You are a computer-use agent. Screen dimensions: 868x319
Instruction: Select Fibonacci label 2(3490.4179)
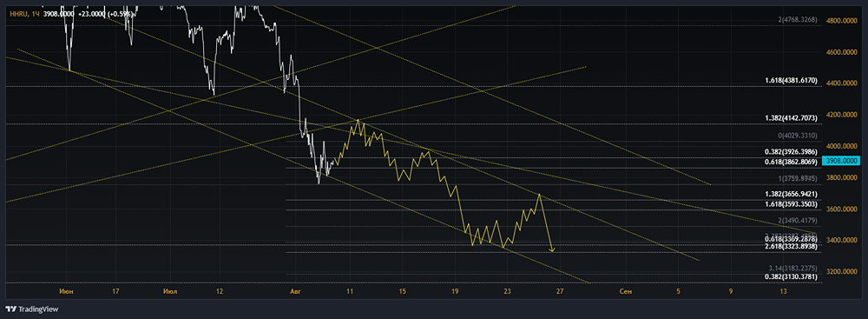point(798,221)
